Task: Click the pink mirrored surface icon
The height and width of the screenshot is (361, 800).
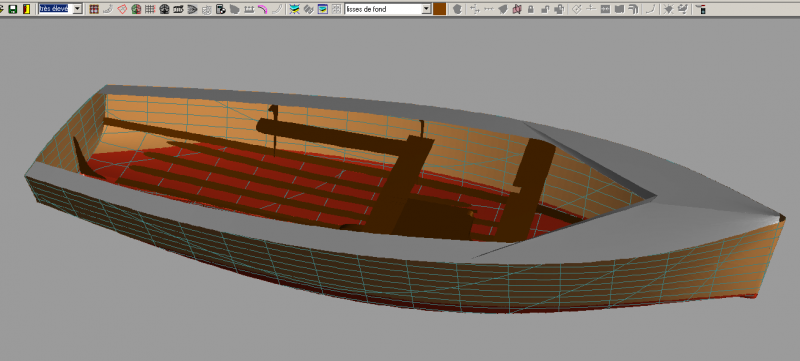Action: 517,9
